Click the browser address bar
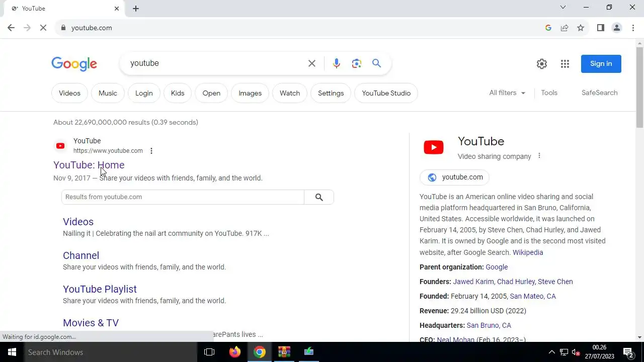 pyautogui.click(x=302, y=28)
